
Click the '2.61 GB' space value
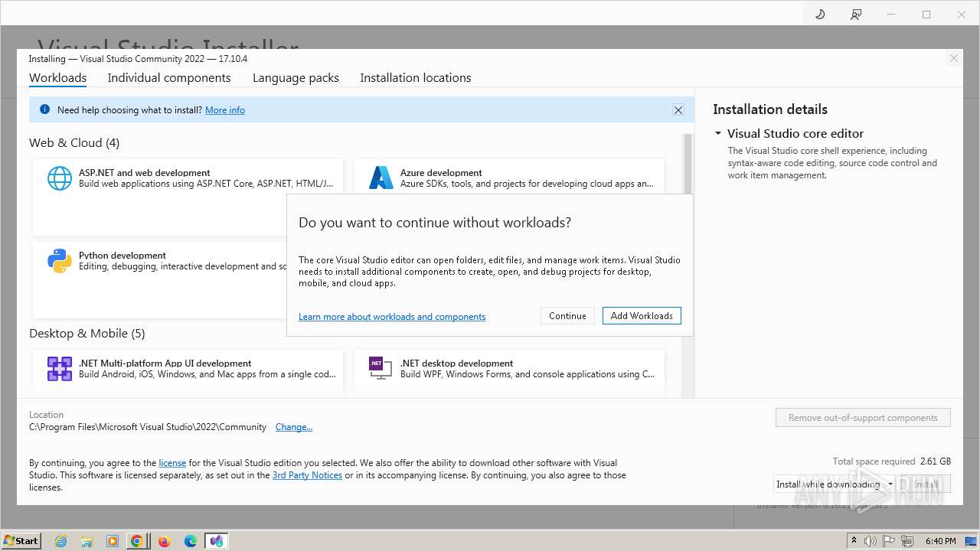coord(935,461)
